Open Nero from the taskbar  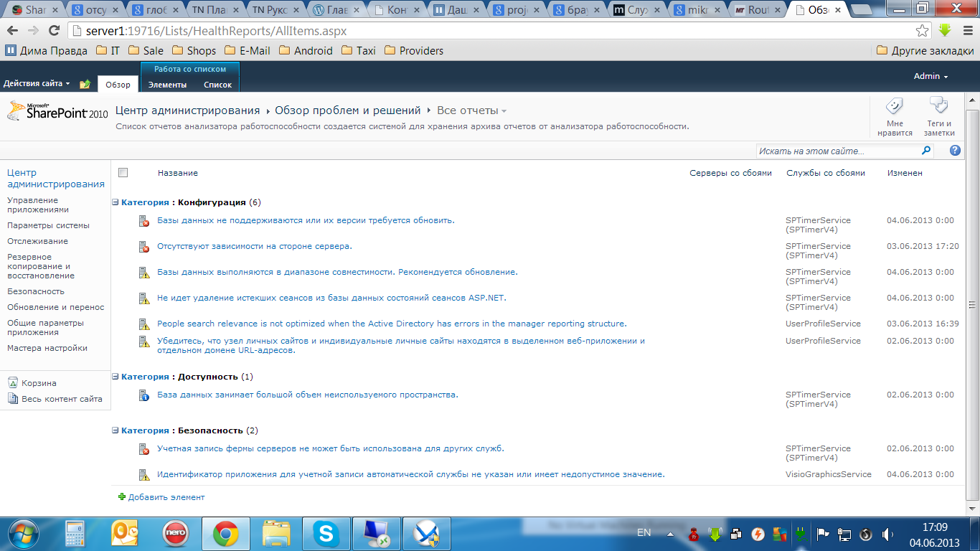coord(175,534)
